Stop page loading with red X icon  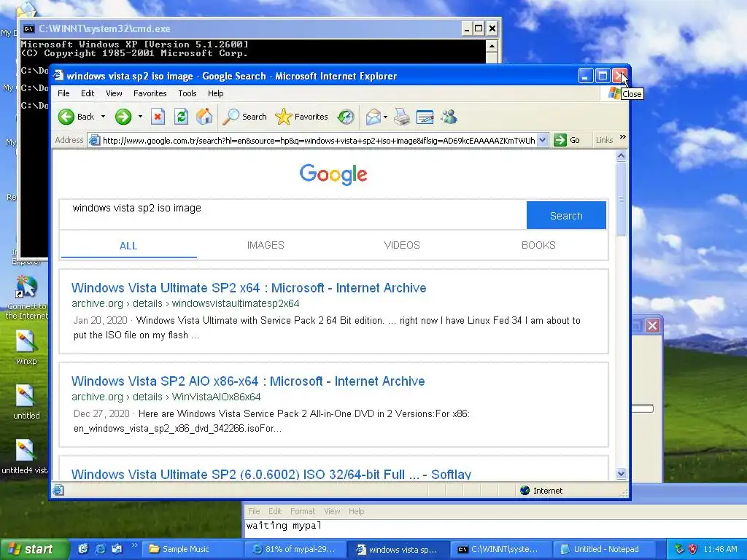pyautogui.click(x=158, y=117)
